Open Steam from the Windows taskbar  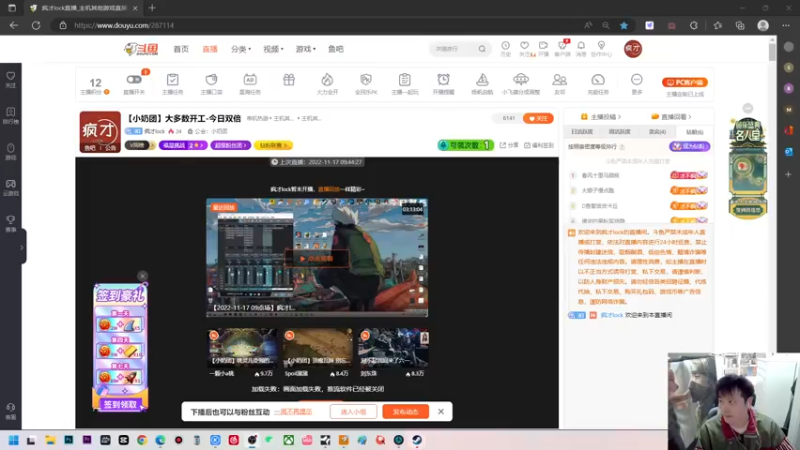(417, 440)
